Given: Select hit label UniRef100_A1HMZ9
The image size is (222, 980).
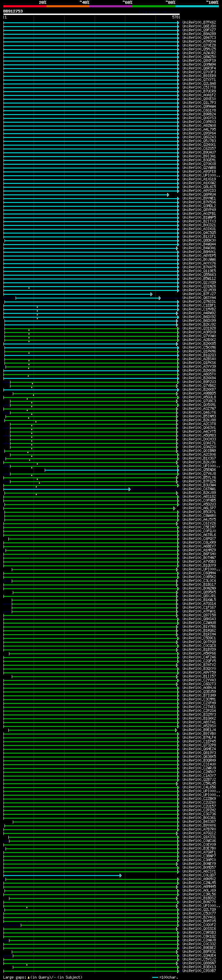Looking at the screenshot, I should [199, 550].
